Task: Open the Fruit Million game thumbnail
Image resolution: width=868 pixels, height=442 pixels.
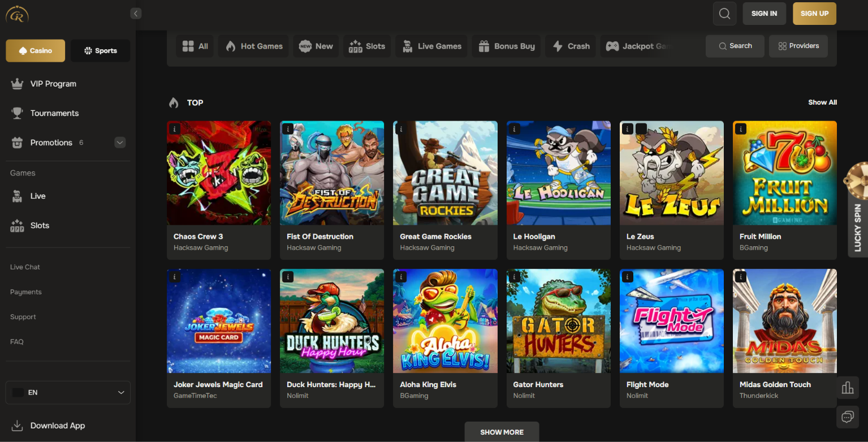Action: coord(785,173)
